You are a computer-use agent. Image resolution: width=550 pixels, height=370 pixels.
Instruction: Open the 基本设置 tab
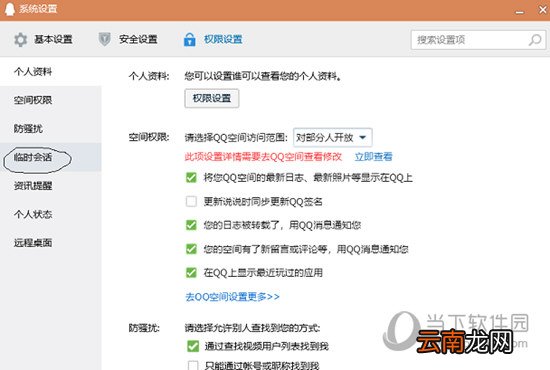pos(43,39)
